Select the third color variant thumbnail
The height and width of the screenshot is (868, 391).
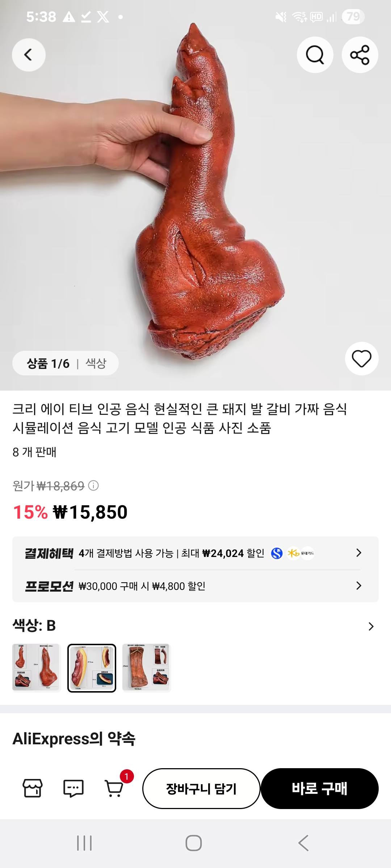coord(146,668)
